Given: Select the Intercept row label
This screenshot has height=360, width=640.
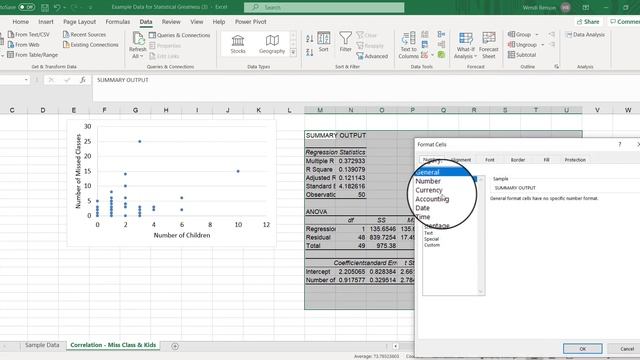Looking at the screenshot, I should (x=320, y=271).
